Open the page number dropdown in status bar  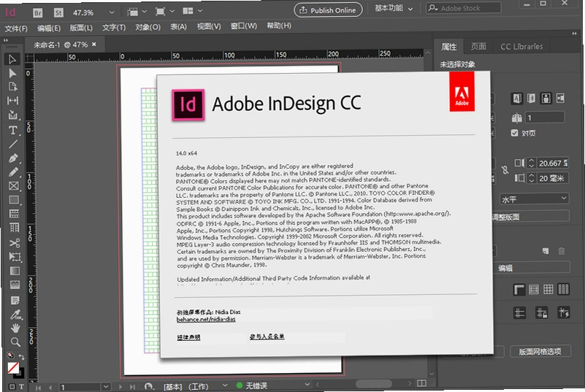click(x=106, y=387)
